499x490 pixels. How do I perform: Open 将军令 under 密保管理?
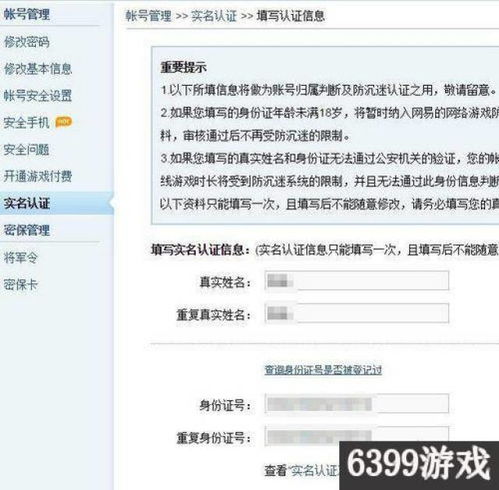click(x=21, y=258)
